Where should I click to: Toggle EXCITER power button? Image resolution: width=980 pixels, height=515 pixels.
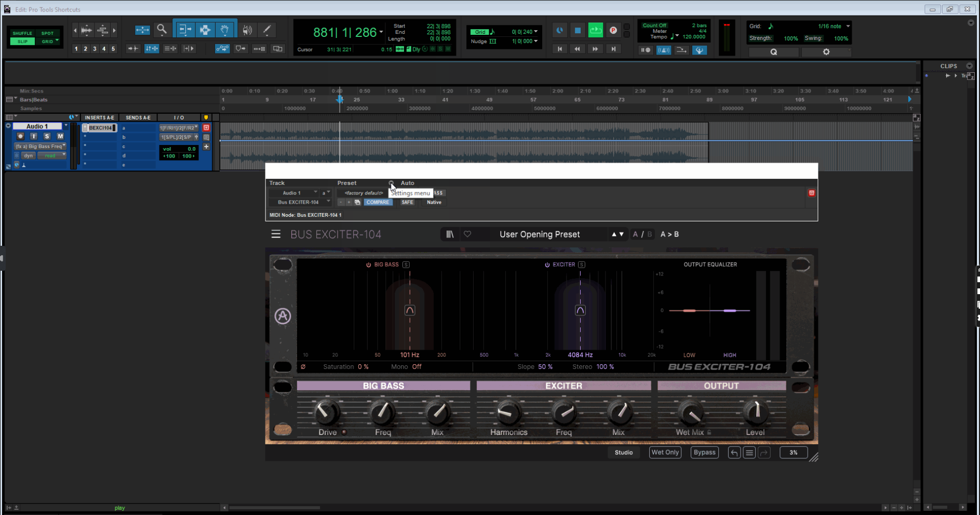[x=547, y=265]
